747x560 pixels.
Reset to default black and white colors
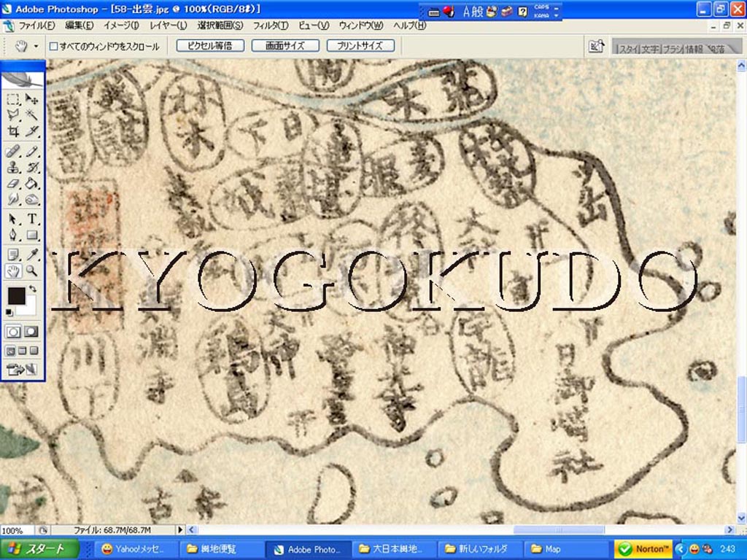(9, 312)
